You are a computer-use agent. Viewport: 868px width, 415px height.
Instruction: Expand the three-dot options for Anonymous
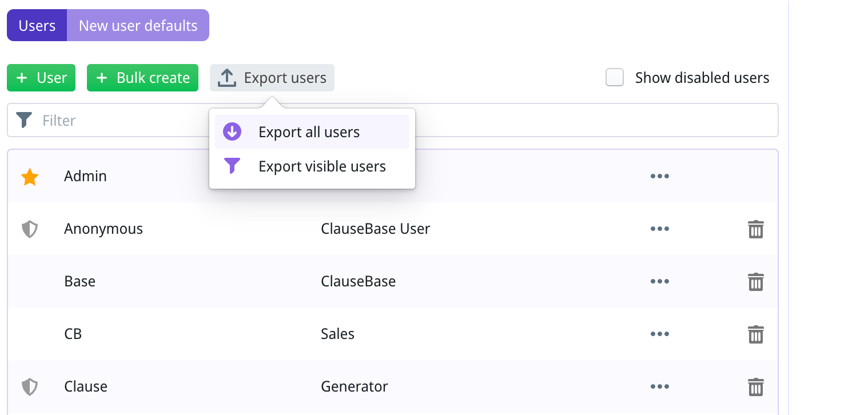click(659, 229)
